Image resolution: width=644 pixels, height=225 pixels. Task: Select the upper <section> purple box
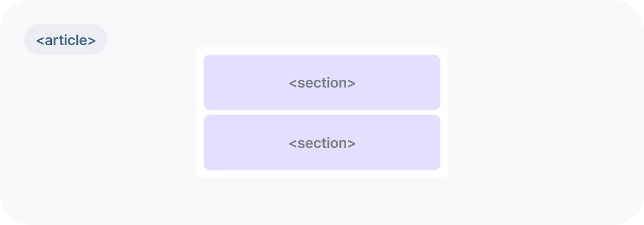(x=322, y=82)
